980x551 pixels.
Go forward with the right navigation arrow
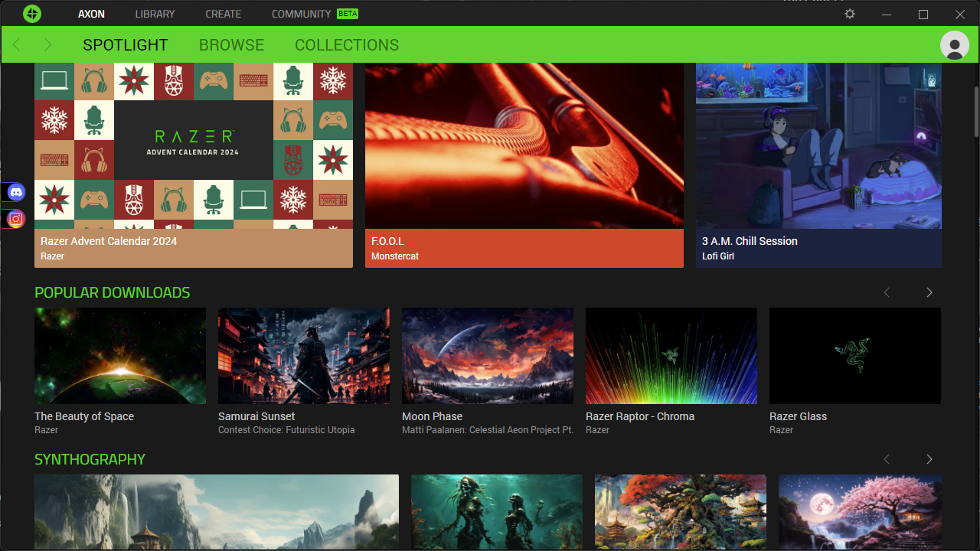(x=47, y=45)
